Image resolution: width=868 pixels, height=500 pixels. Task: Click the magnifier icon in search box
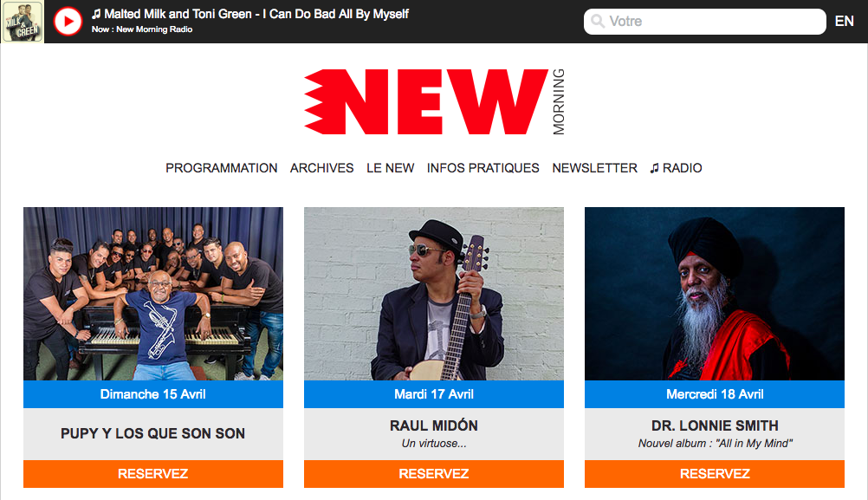[x=598, y=21]
